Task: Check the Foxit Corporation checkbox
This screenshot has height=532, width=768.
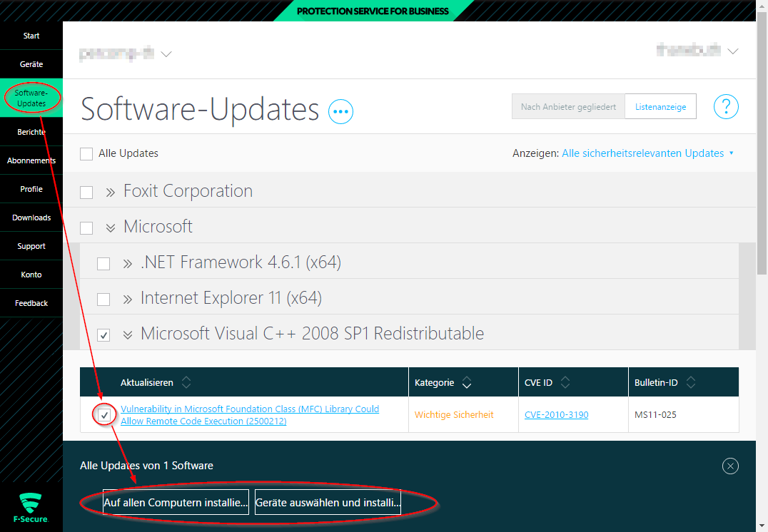Action: [86, 193]
